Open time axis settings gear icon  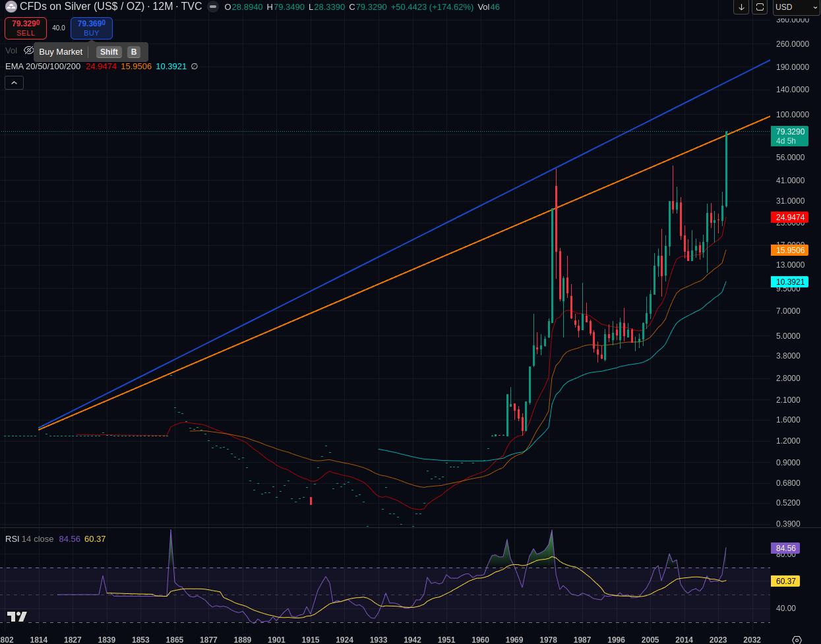797,639
